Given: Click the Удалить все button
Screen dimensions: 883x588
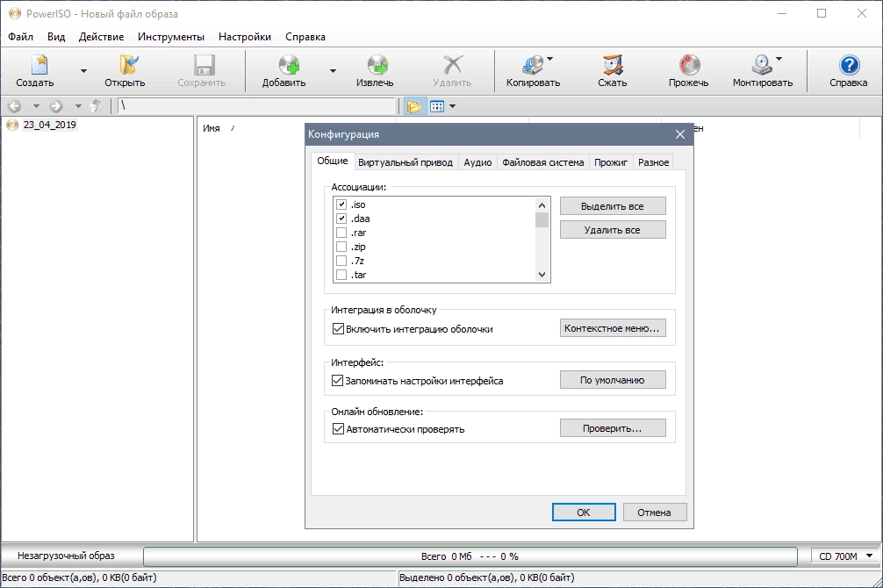Looking at the screenshot, I should click(613, 230).
